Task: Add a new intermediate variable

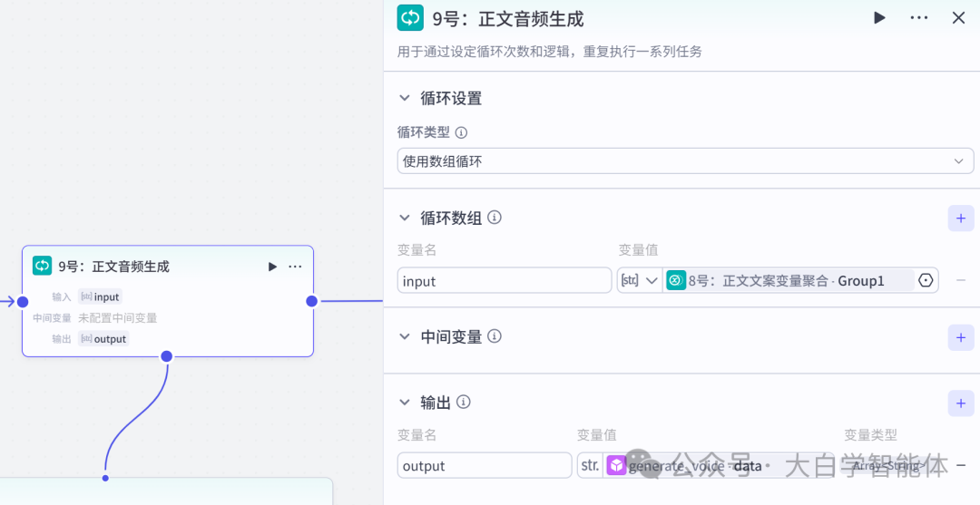Action: pyautogui.click(x=961, y=337)
